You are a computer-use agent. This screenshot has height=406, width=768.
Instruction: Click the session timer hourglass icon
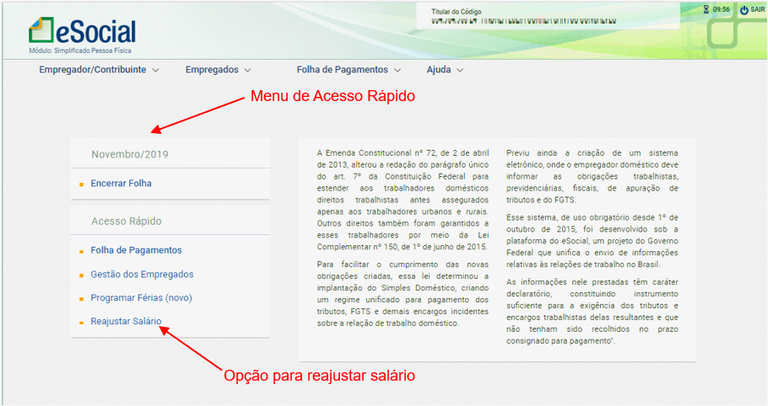click(x=706, y=9)
